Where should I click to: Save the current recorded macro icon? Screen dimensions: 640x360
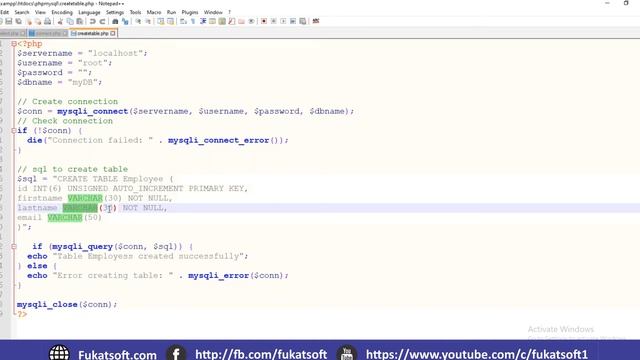(x=303, y=21)
